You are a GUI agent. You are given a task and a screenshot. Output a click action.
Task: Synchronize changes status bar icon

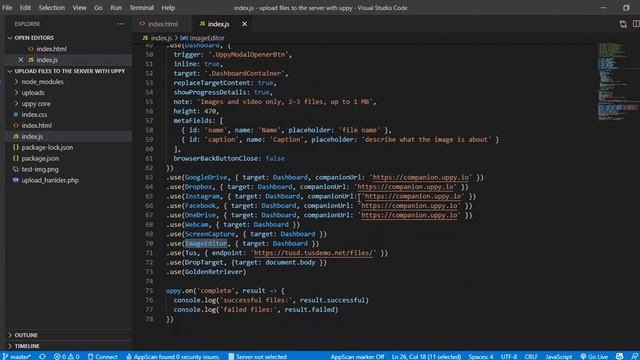[42, 356]
